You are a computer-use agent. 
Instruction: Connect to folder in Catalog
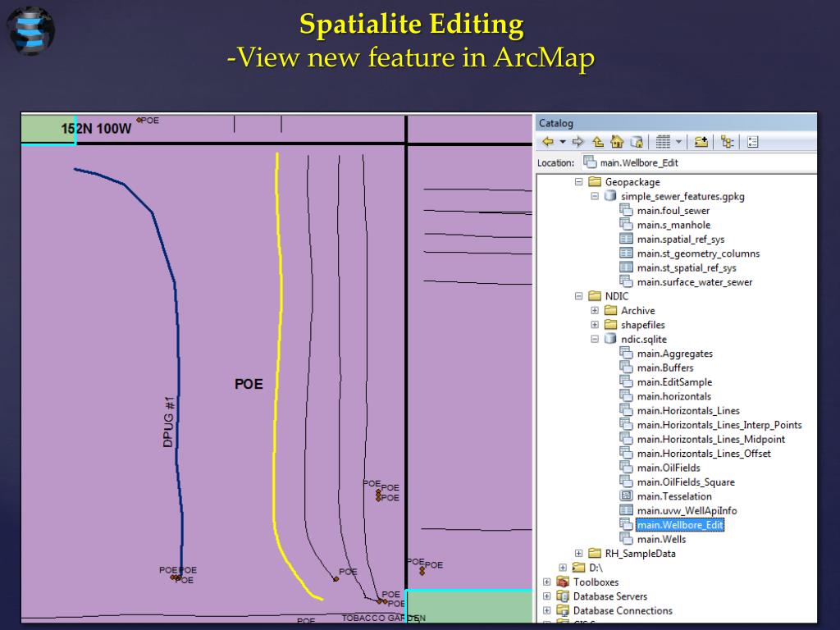tap(701, 142)
